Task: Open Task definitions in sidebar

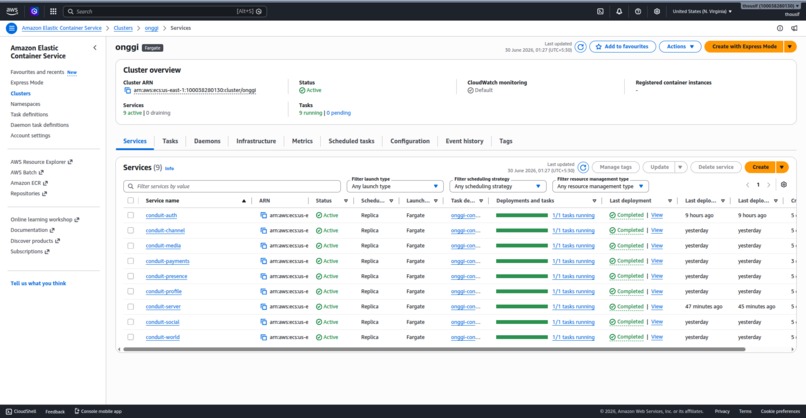Action: [29, 115]
